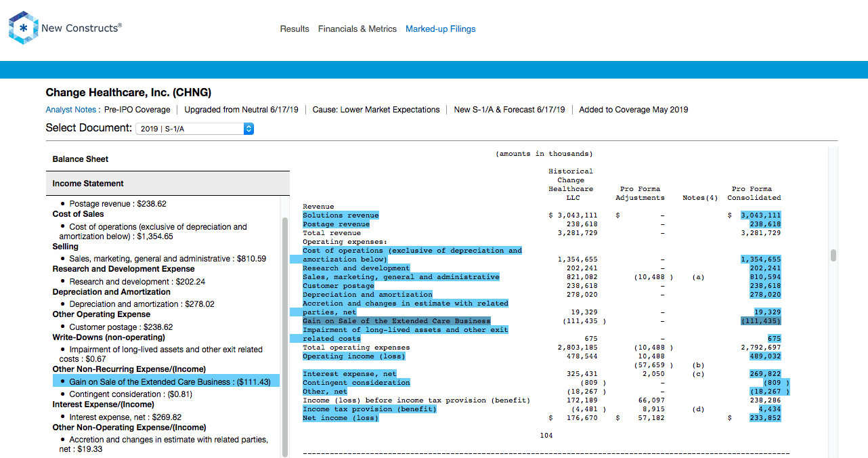Screen dimensions: 868x458
Task: Select sidebar 'Impairment of long-lived assets' item $0.67
Action: (x=160, y=354)
